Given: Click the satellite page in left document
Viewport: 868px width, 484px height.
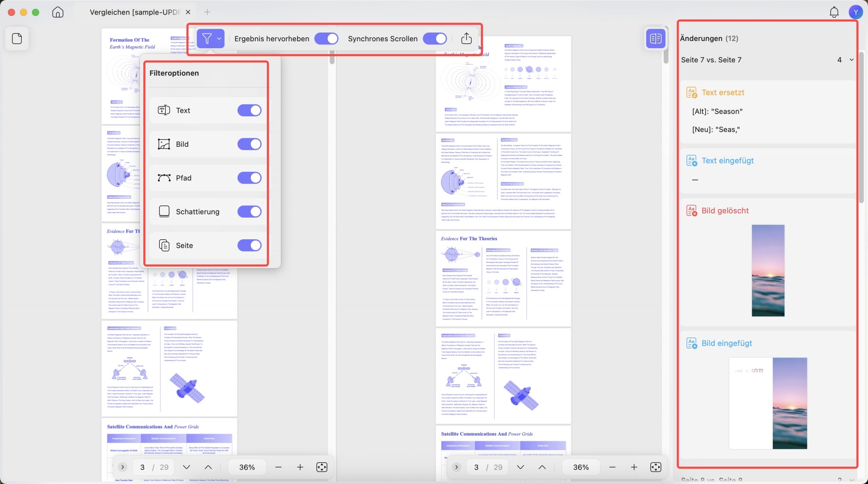Looking at the screenshot, I should point(169,368).
